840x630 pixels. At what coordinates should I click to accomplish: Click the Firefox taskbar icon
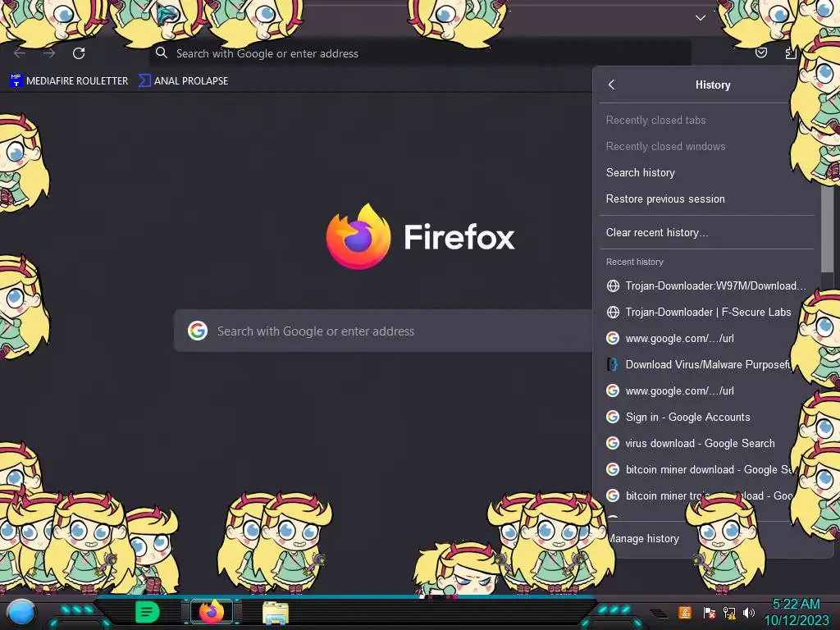(212, 612)
